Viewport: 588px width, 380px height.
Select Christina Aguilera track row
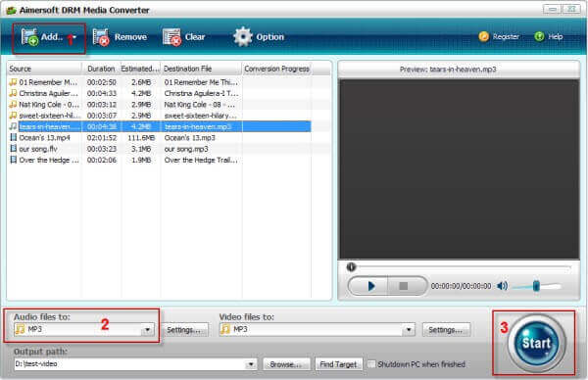160,93
